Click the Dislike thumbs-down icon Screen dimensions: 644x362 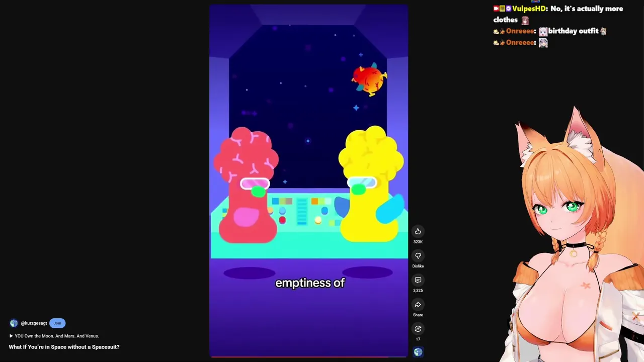418,256
